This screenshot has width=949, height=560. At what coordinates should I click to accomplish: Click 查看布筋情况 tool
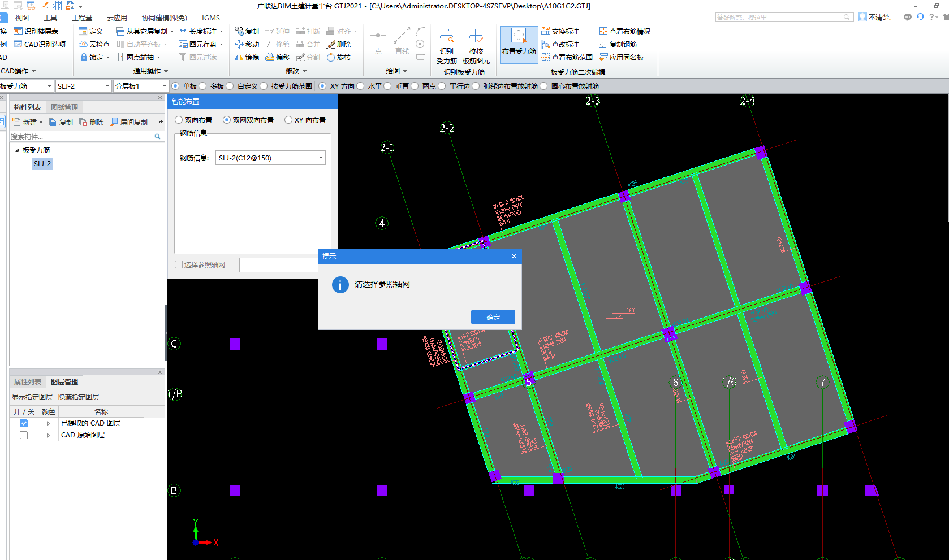[x=624, y=31]
